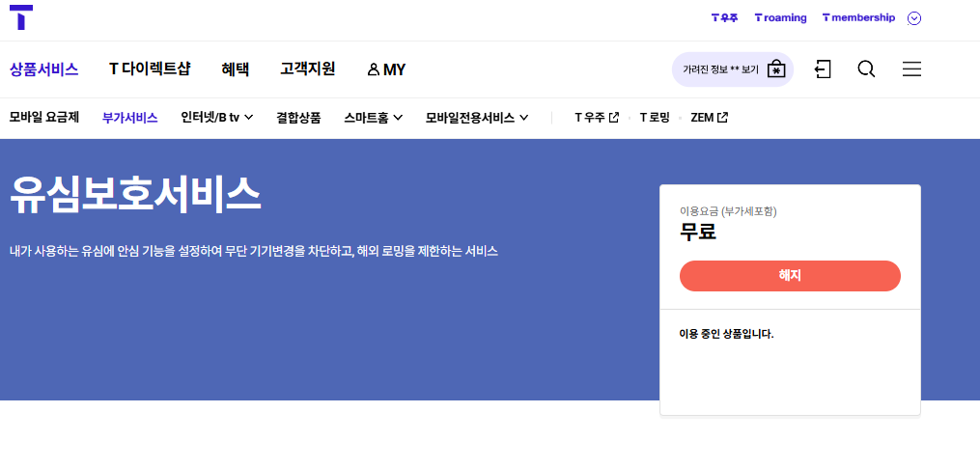Open the 고객지원 menu
The image size is (980, 468).
click(307, 69)
